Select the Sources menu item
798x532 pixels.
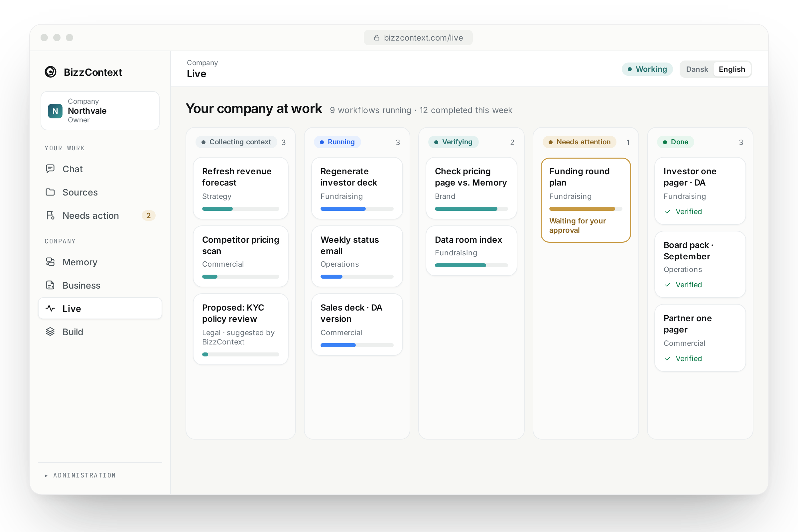click(100, 192)
